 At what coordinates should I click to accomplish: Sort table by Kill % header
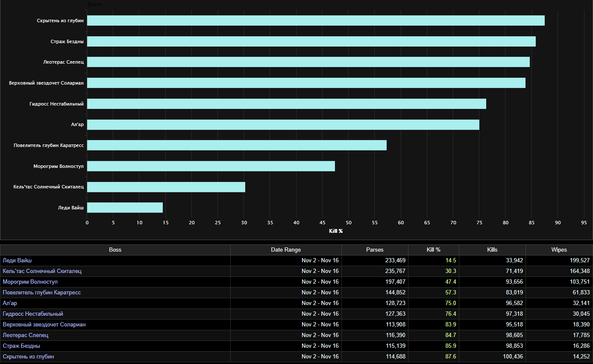pyautogui.click(x=434, y=250)
